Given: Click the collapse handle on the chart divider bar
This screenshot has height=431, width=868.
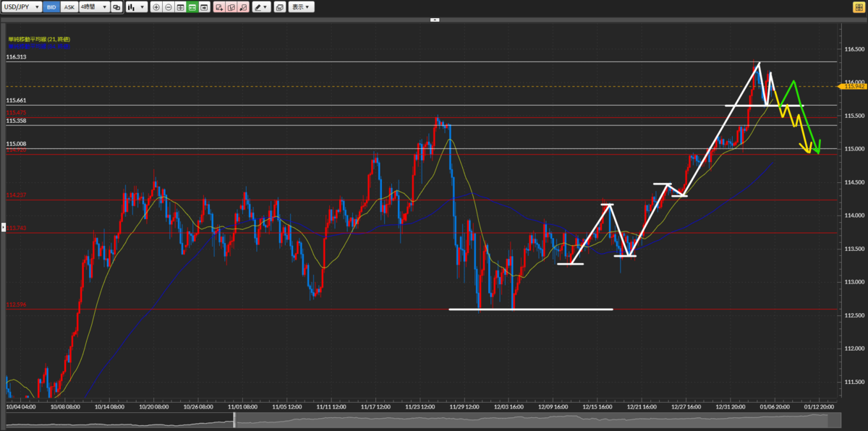Looking at the screenshot, I should pyautogui.click(x=434, y=20).
